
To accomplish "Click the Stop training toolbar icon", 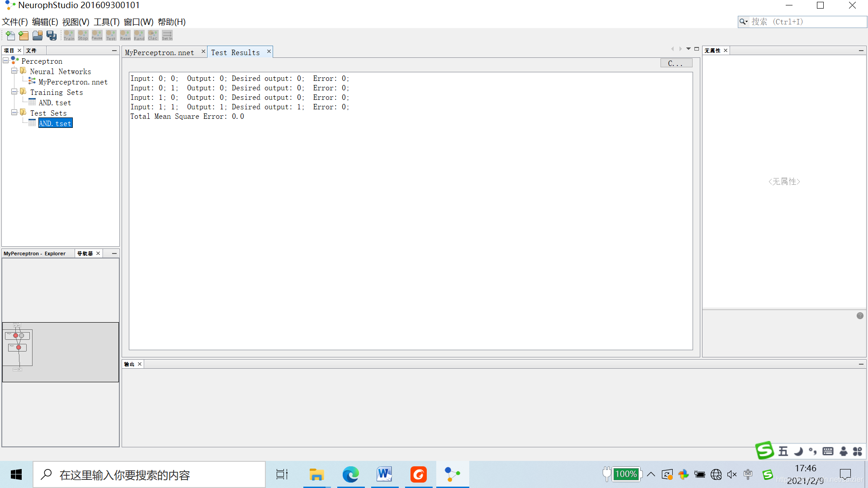I will 83,35.
